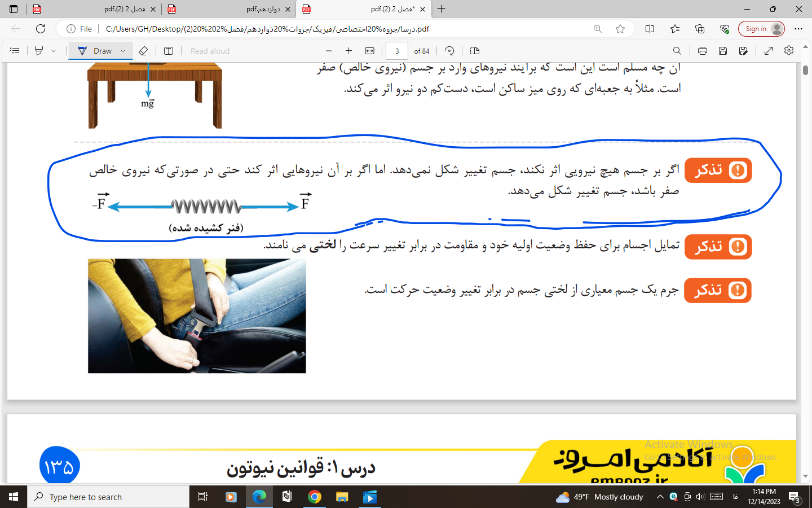The width and height of the screenshot is (812, 508).
Task: Click the page number input field
Action: point(396,51)
